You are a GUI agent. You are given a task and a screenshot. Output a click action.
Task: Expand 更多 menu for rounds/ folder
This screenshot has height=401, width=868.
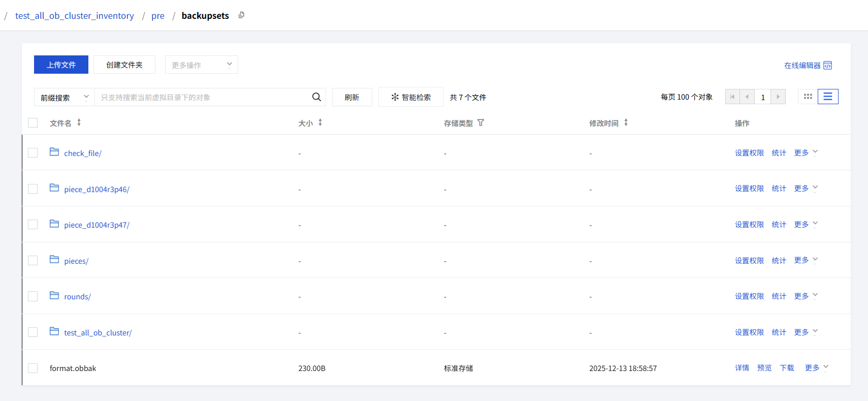[x=806, y=296]
